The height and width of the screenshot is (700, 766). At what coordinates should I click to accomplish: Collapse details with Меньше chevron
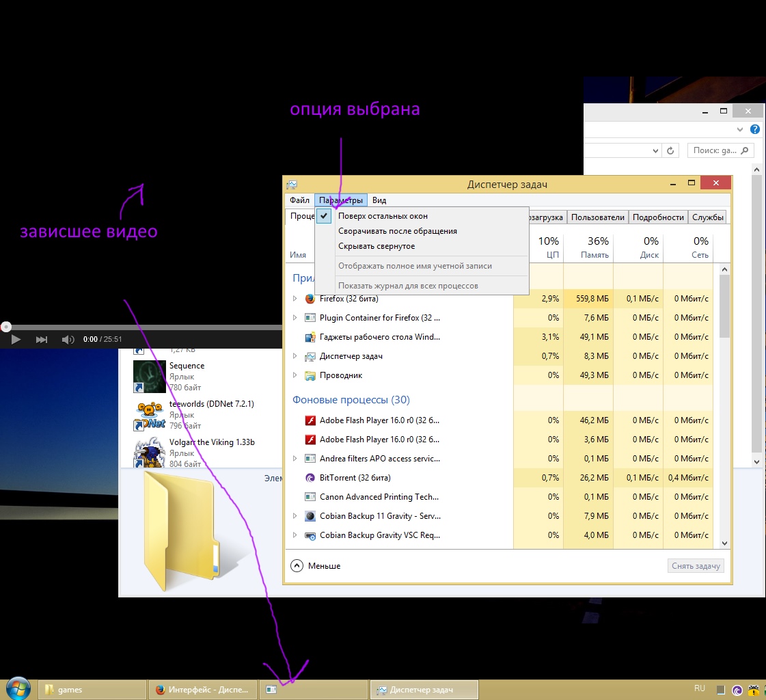(x=297, y=565)
